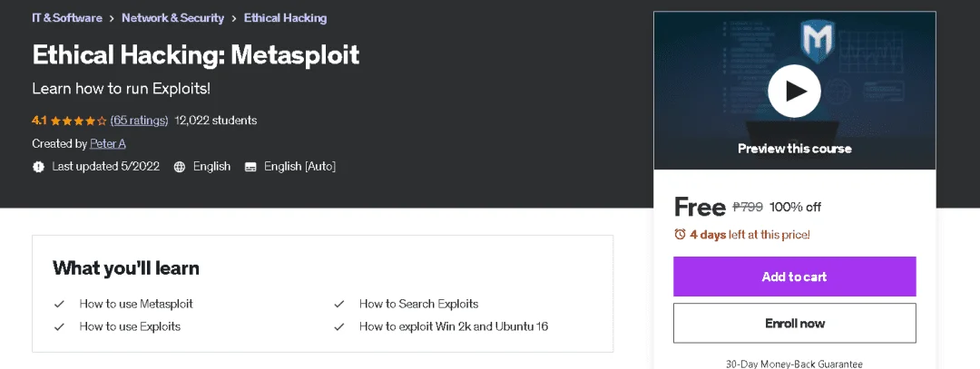Click the globe language icon
The height and width of the screenshot is (369, 980).
pyautogui.click(x=180, y=167)
